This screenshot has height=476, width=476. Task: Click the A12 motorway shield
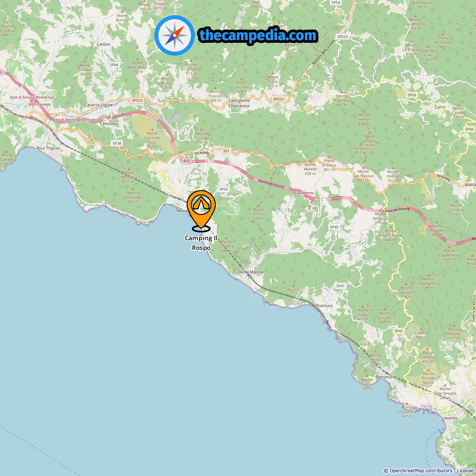[187, 161]
